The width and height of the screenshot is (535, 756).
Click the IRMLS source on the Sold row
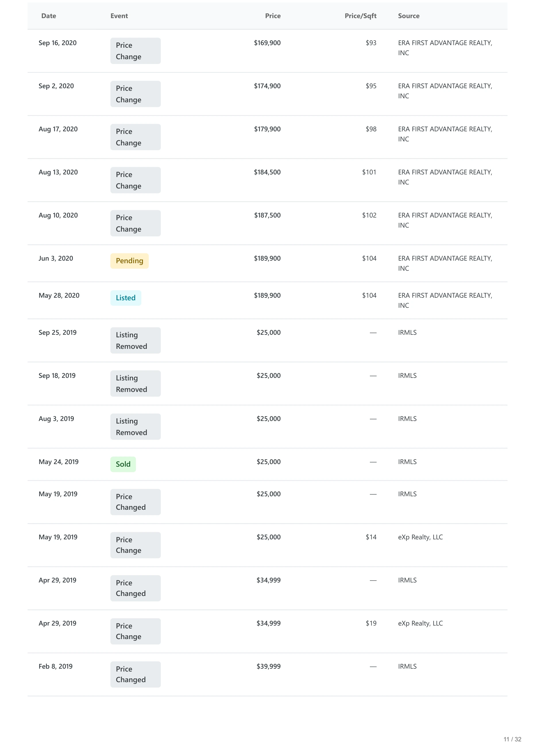pos(407,462)
